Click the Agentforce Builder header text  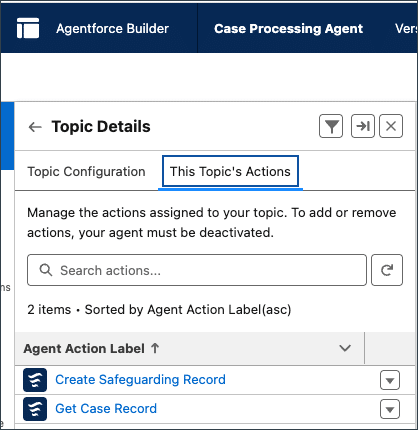[113, 29]
